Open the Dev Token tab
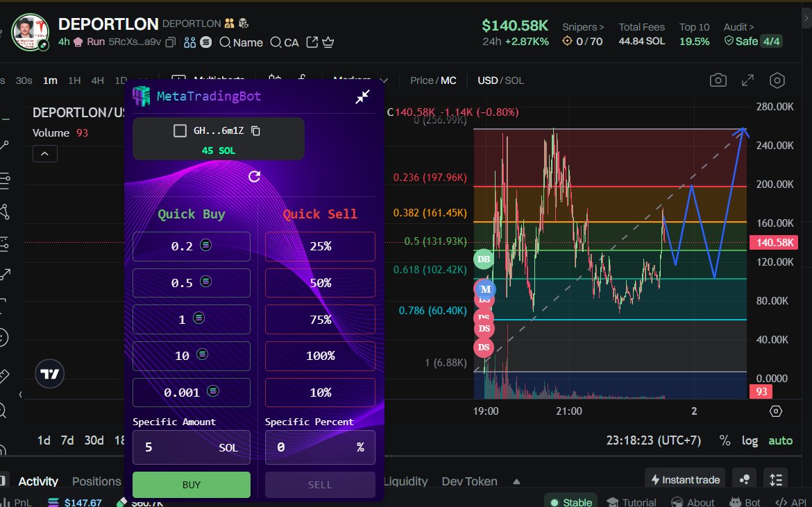This screenshot has width=812, height=507. 469,481
